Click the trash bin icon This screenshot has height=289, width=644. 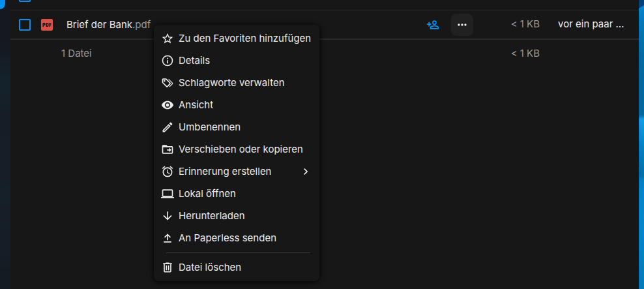tap(167, 267)
